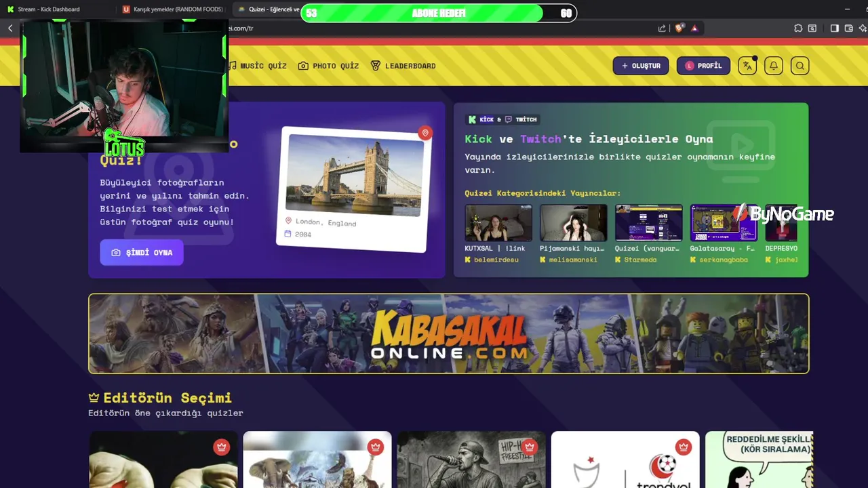Click the music note icon beside Music Quiz

[233, 66]
